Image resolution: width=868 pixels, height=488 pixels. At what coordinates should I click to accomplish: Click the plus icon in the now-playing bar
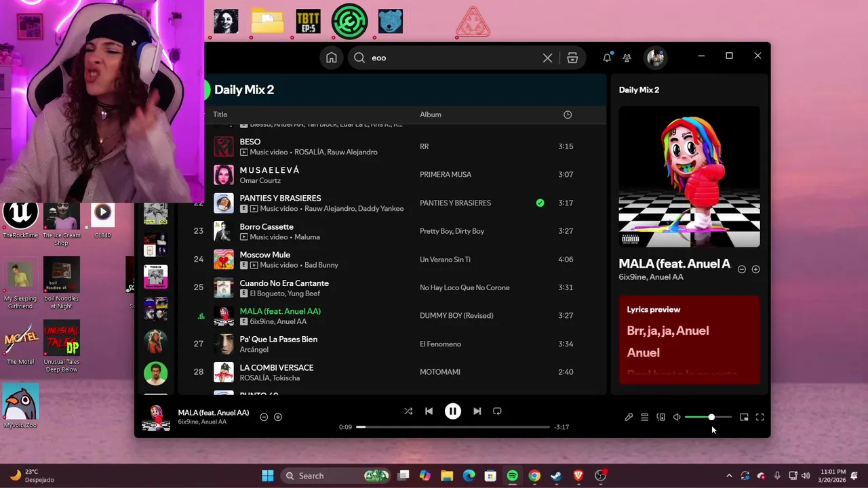278,417
